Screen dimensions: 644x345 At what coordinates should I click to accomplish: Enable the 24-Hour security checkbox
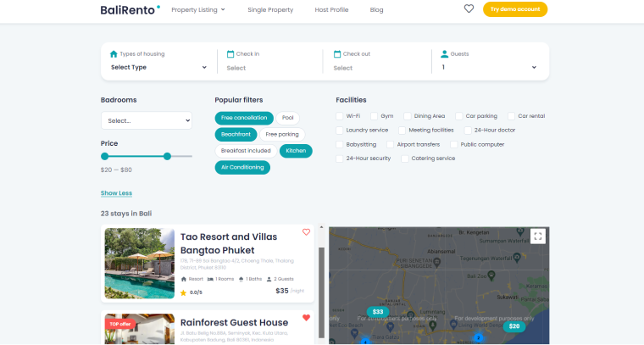coord(339,159)
